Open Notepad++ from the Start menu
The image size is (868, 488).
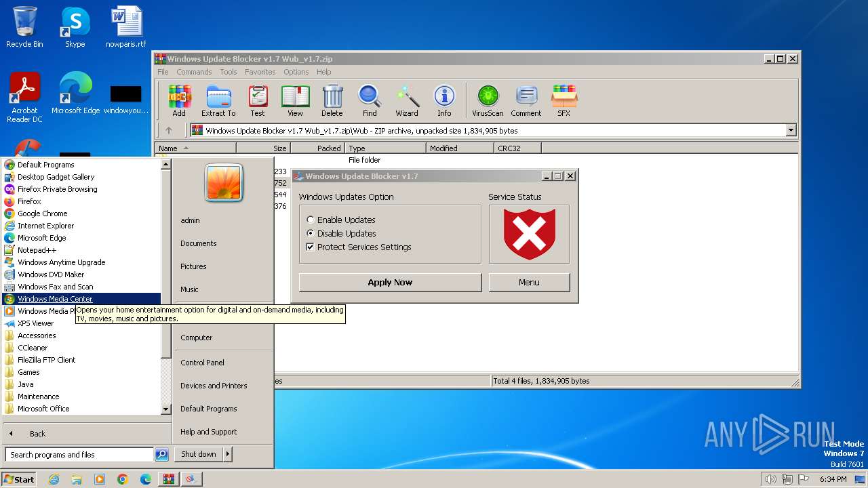(37, 250)
